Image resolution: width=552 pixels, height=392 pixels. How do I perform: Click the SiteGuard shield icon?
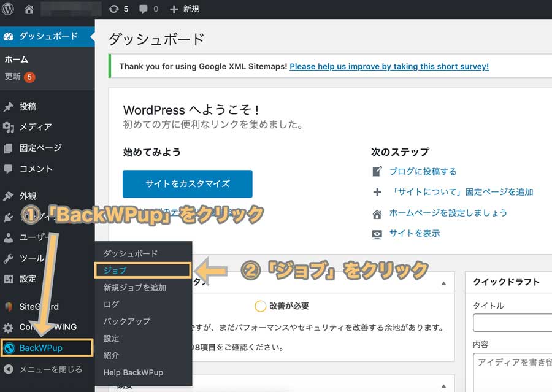(x=9, y=306)
